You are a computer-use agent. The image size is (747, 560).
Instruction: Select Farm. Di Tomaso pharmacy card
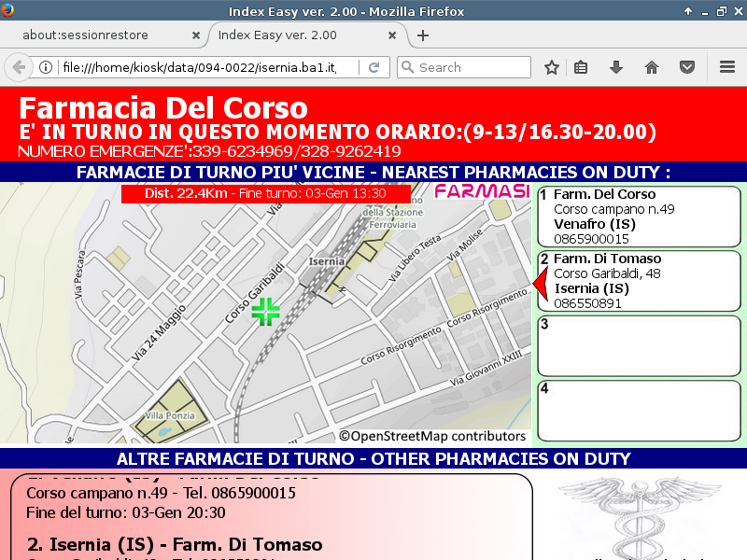point(639,281)
